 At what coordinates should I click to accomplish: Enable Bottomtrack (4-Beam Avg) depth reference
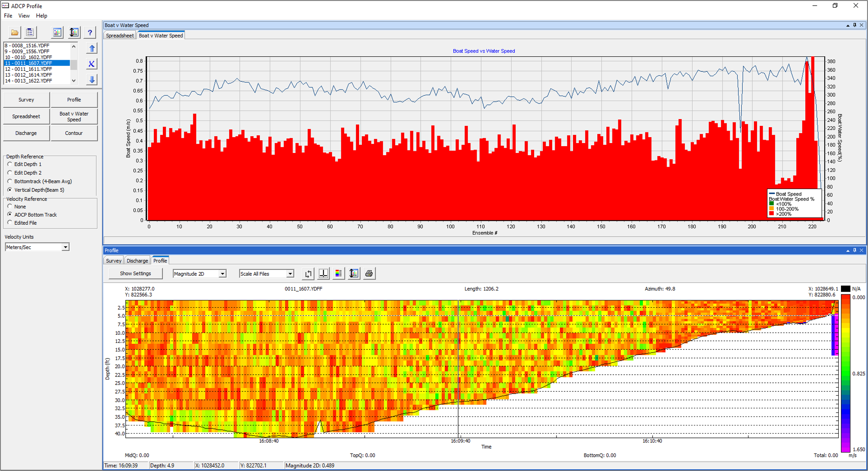9,181
